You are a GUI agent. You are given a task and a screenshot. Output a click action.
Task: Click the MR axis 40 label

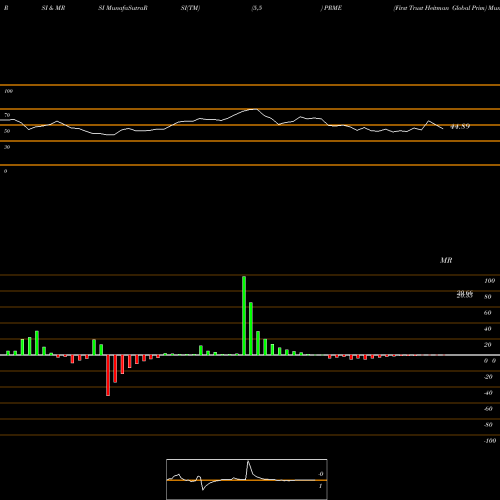pyautogui.click(x=488, y=329)
